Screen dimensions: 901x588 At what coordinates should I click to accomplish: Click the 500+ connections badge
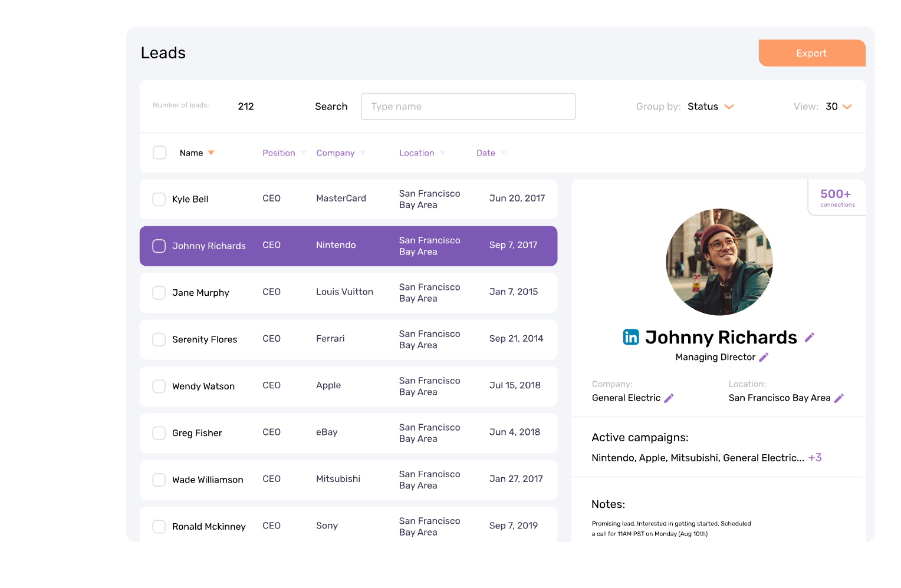click(836, 199)
